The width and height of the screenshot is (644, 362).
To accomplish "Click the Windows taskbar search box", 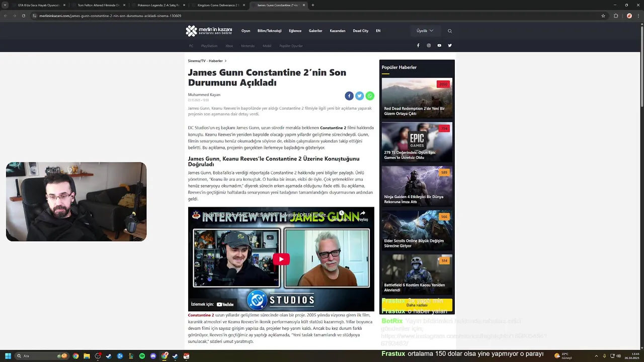I will (42, 356).
